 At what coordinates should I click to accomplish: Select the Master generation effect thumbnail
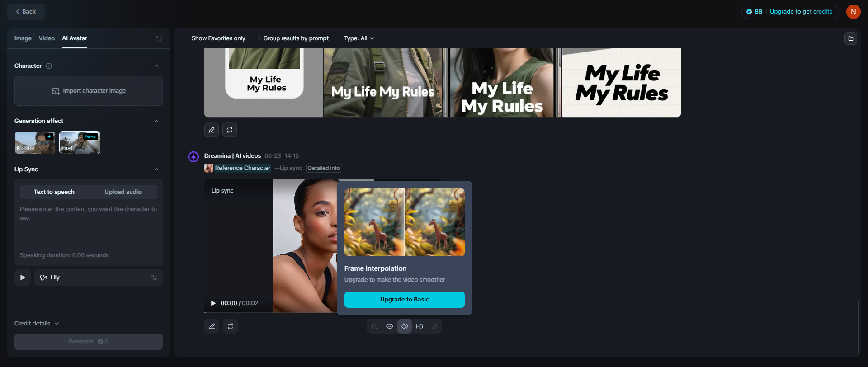[x=35, y=143]
